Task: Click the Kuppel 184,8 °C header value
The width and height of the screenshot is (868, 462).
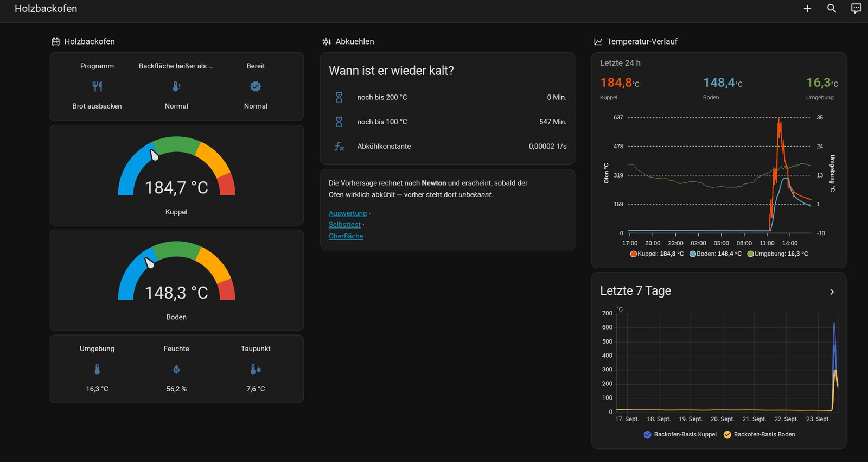Action: pos(620,83)
